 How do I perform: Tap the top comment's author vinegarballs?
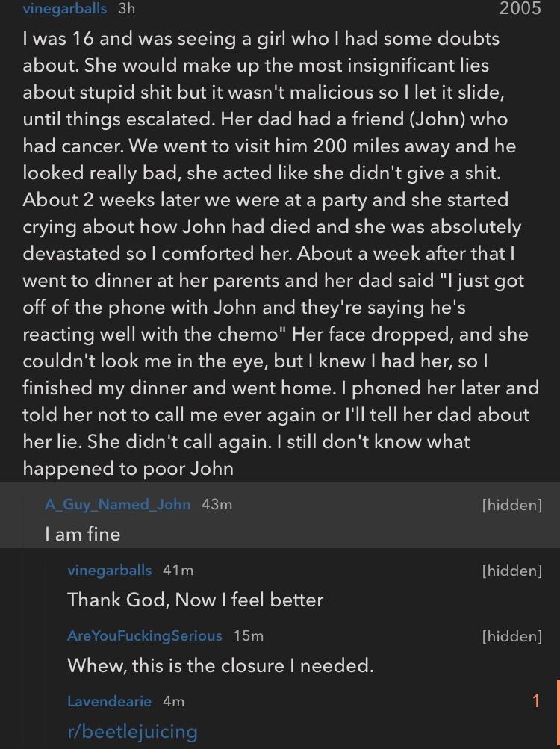pyautogui.click(x=65, y=9)
